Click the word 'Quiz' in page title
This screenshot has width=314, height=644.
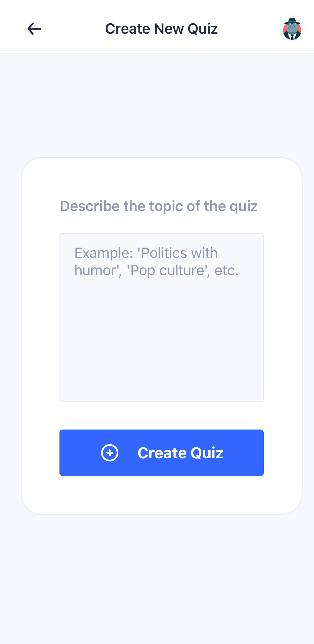click(203, 29)
